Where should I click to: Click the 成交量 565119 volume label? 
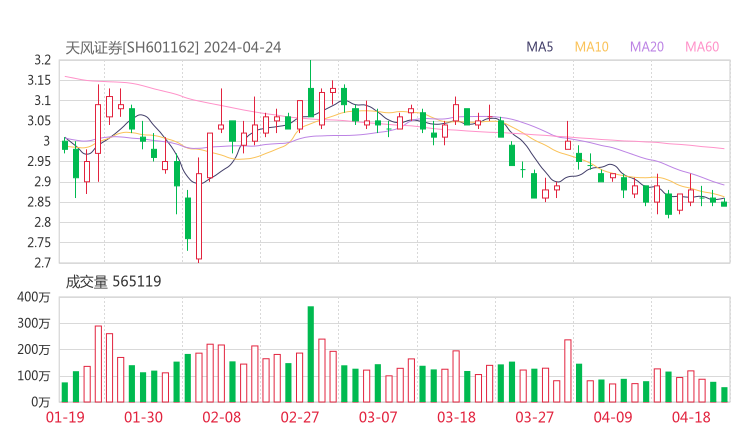point(113,282)
